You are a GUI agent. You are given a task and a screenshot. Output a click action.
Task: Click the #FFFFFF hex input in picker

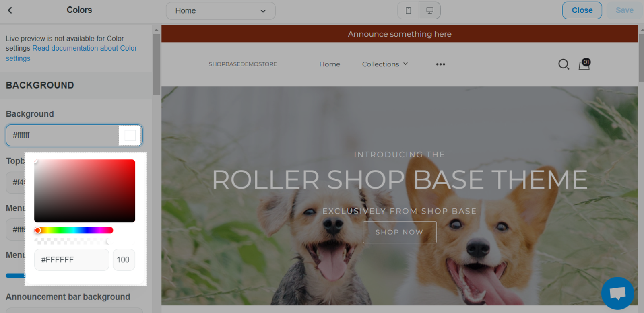[72, 260]
